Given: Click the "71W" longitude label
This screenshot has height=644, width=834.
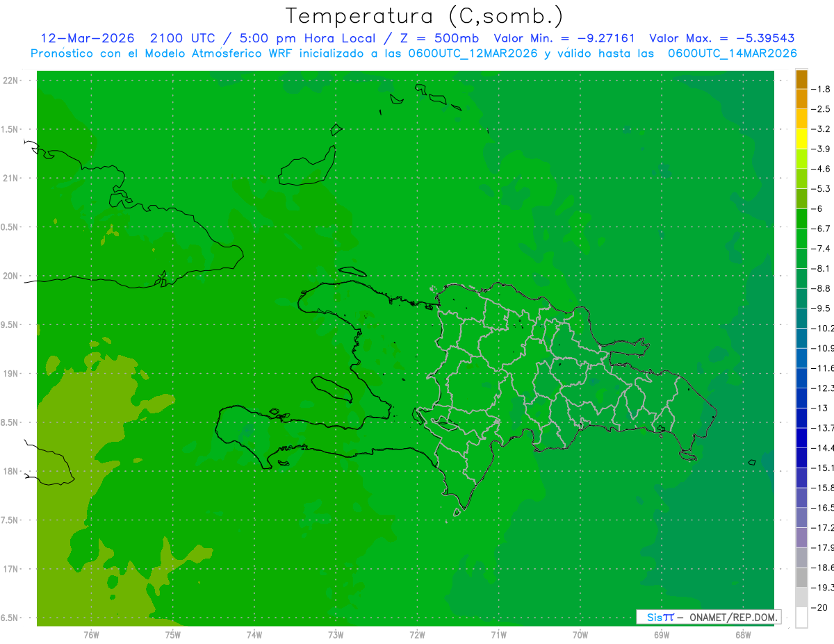Looking at the screenshot, I should click(x=498, y=636).
